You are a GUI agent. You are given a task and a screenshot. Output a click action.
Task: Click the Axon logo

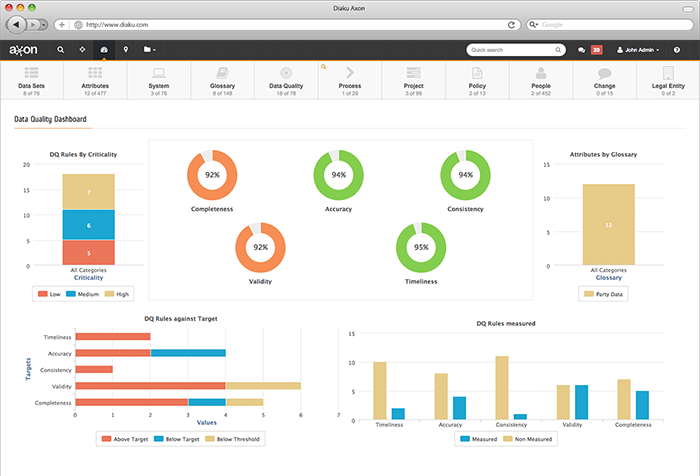23,49
